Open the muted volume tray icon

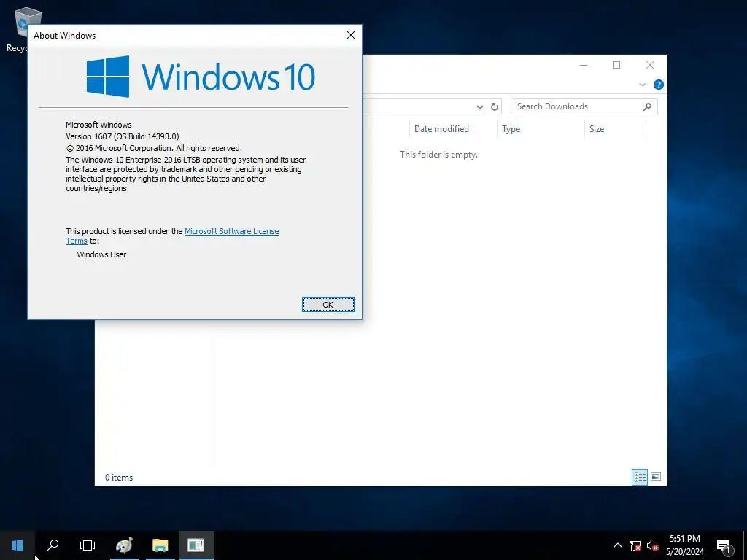point(652,545)
